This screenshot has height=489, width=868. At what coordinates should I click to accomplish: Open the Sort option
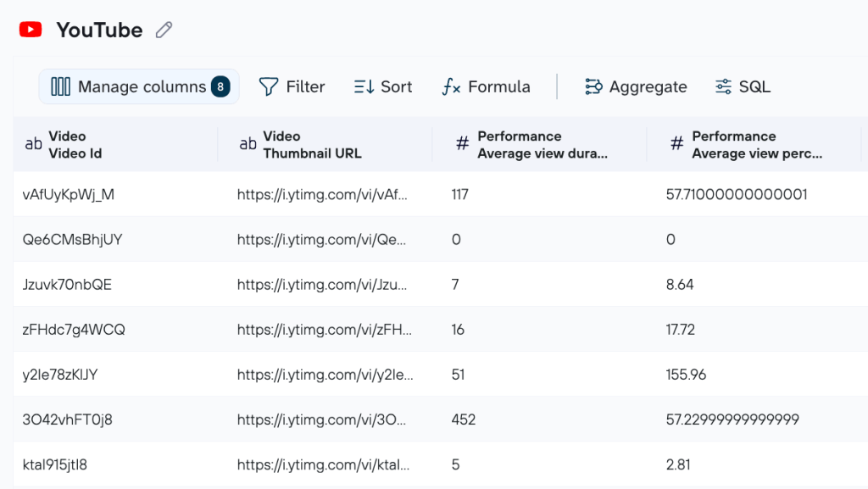pos(383,86)
